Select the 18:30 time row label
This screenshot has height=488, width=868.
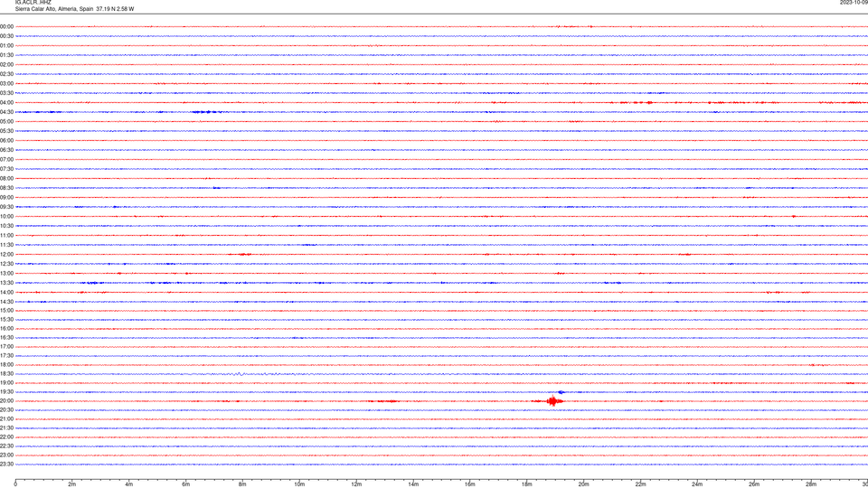(x=6, y=374)
